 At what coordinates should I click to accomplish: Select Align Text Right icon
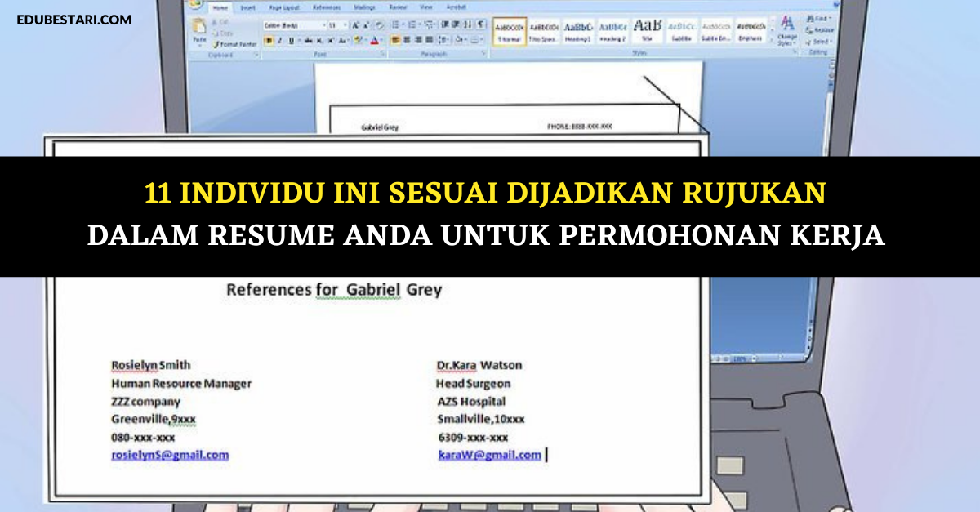[418, 40]
